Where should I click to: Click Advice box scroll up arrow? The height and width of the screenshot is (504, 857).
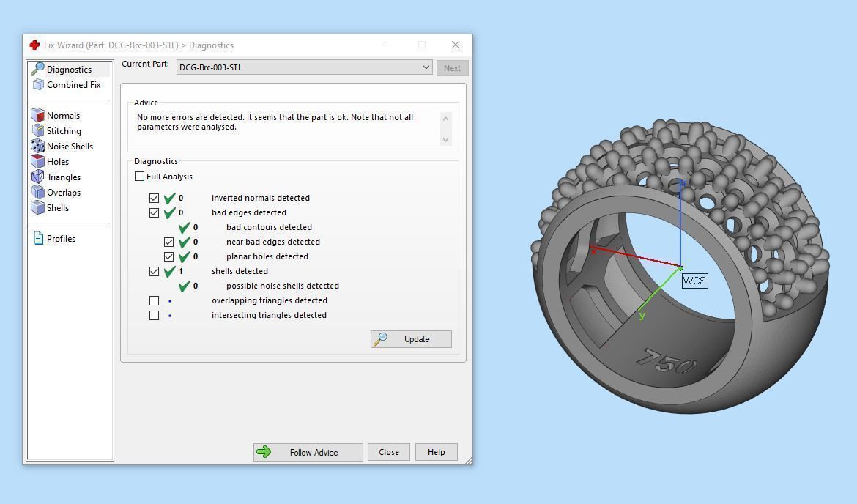[x=445, y=119]
